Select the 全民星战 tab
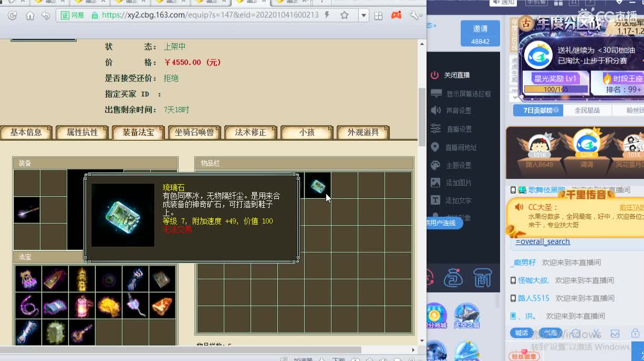 click(587, 111)
